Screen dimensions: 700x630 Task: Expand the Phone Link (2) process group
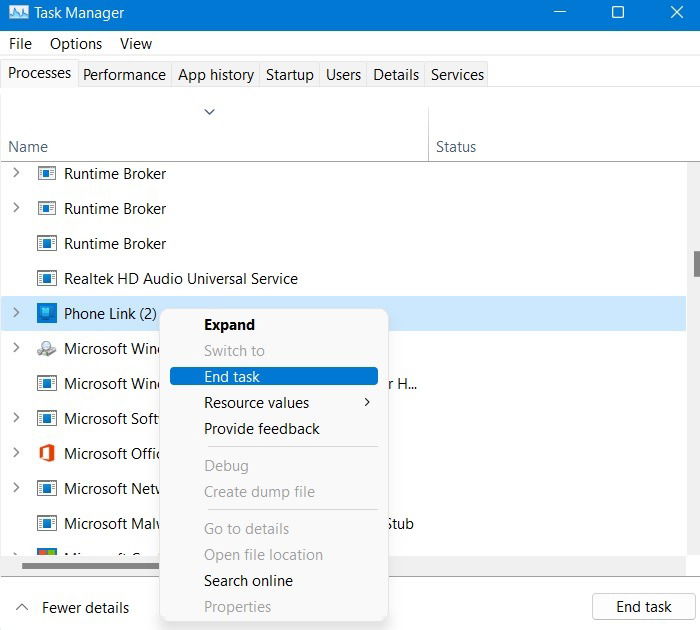click(16, 314)
